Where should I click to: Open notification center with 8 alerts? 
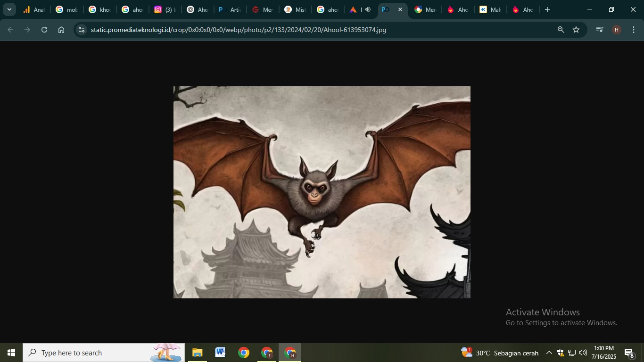coord(630,353)
